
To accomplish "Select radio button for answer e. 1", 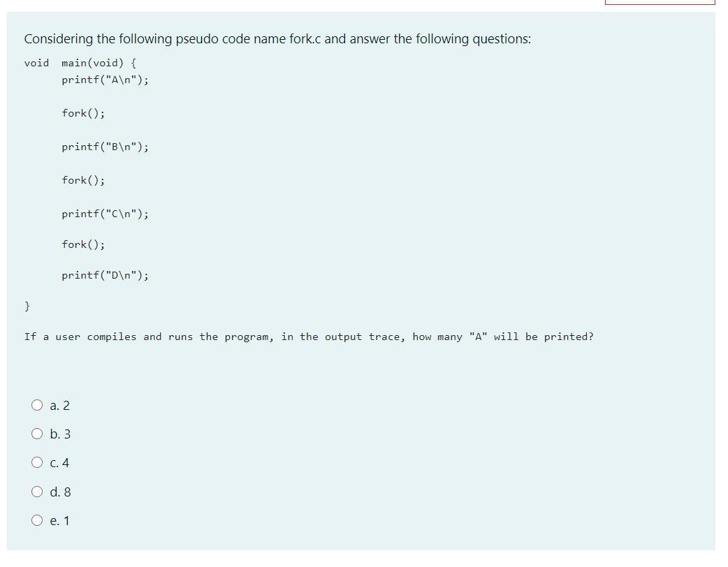I will (36, 520).
